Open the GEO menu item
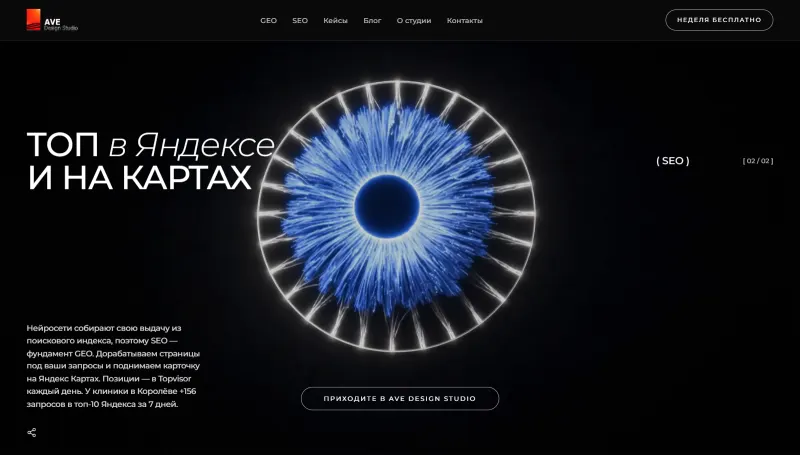This screenshot has height=455, width=800. (x=268, y=20)
